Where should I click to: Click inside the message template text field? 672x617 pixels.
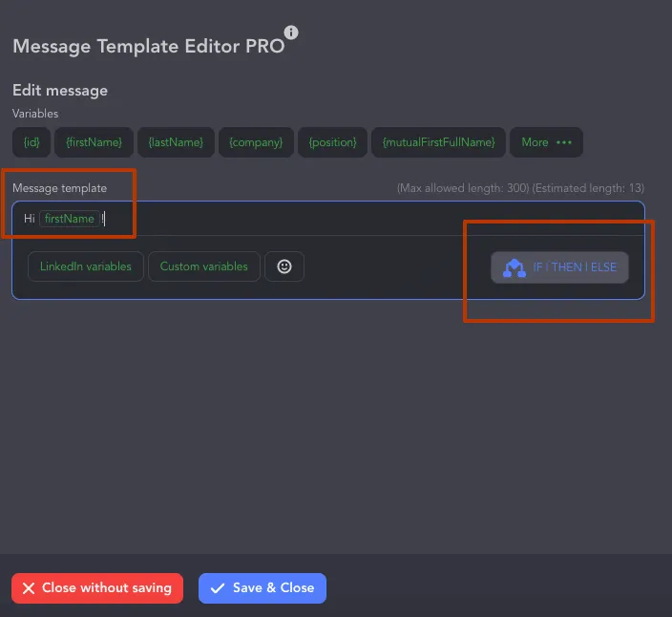pyautogui.click(x=328, y=219)
